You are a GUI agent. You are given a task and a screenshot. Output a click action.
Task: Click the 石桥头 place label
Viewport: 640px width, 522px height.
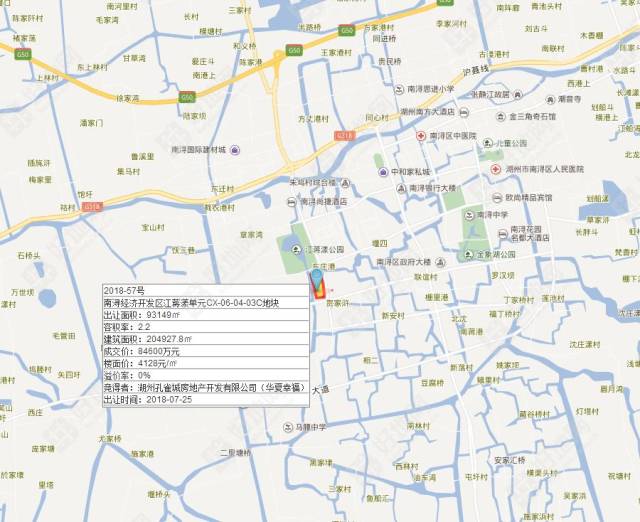pos(29,256)
